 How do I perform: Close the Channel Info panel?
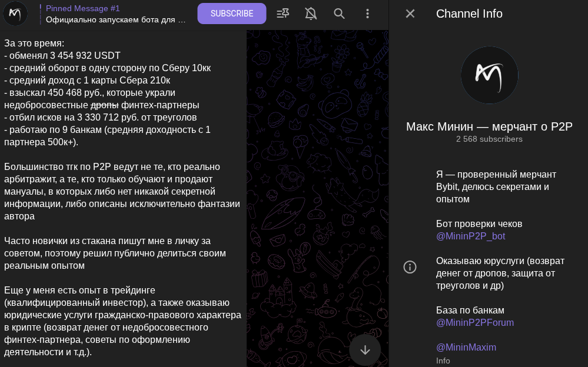point(410,14)
